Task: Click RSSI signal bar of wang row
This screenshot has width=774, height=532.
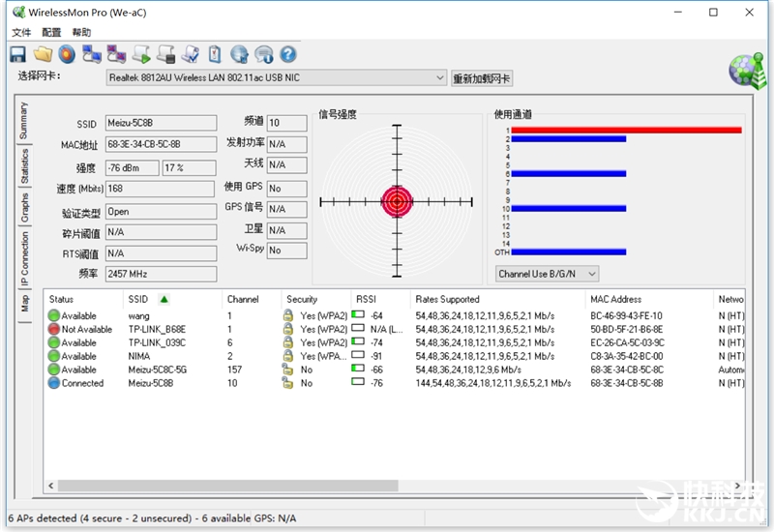Action: (x=358, y=314)
